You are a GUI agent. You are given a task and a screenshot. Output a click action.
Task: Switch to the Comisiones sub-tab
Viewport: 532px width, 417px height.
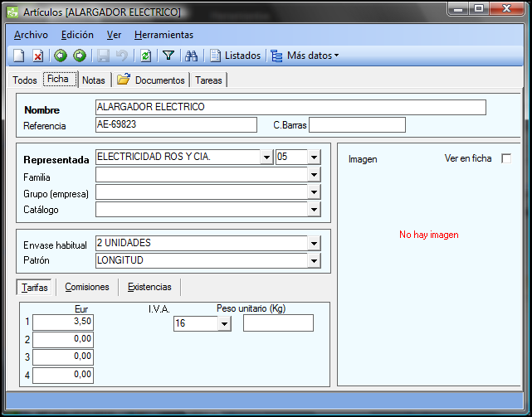[x=87, y=287]
